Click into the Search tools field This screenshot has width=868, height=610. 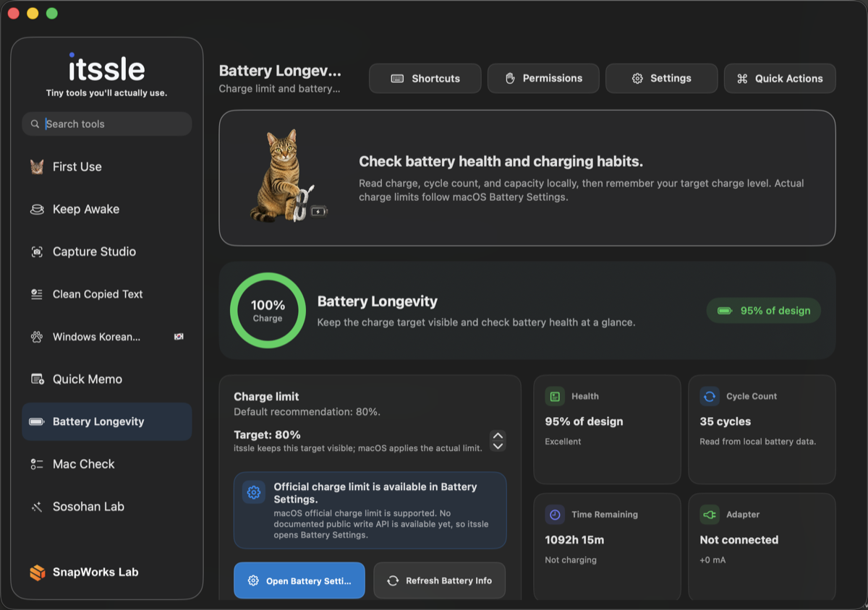click(107, 124)
